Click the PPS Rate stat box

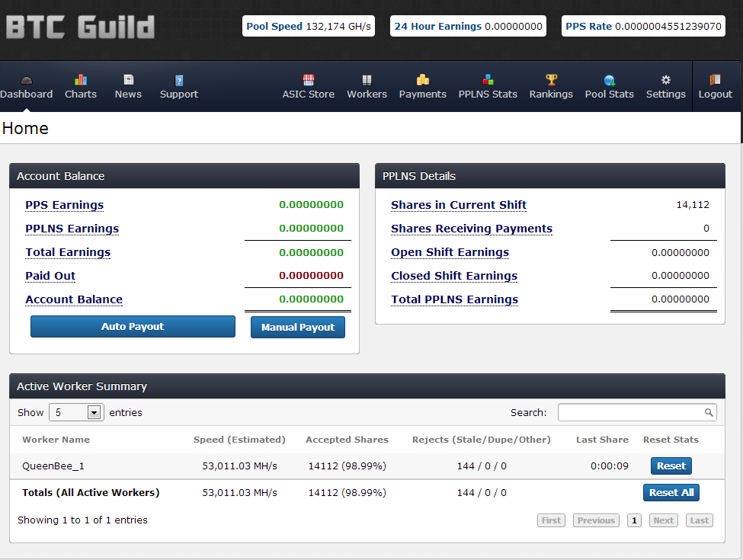(643, 26)
